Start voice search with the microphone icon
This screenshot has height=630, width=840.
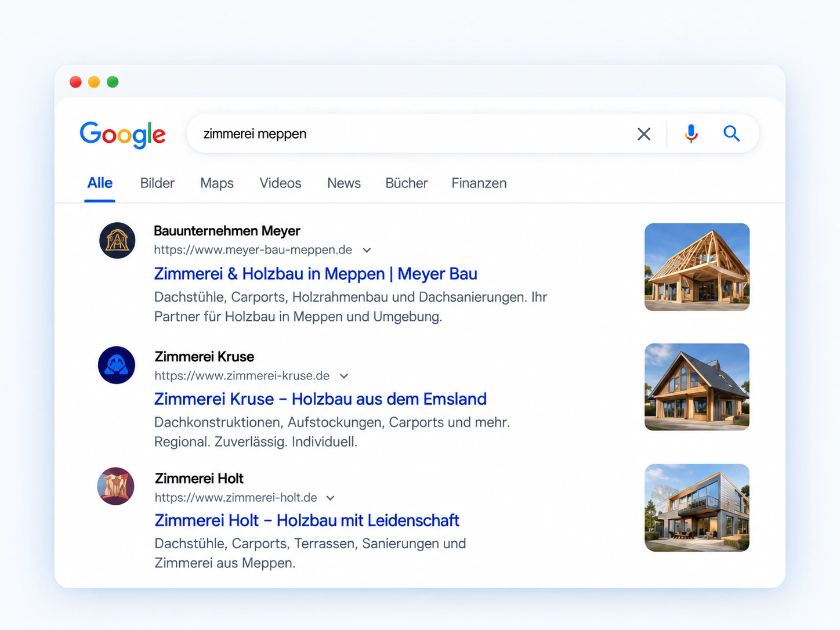(691, 134)
